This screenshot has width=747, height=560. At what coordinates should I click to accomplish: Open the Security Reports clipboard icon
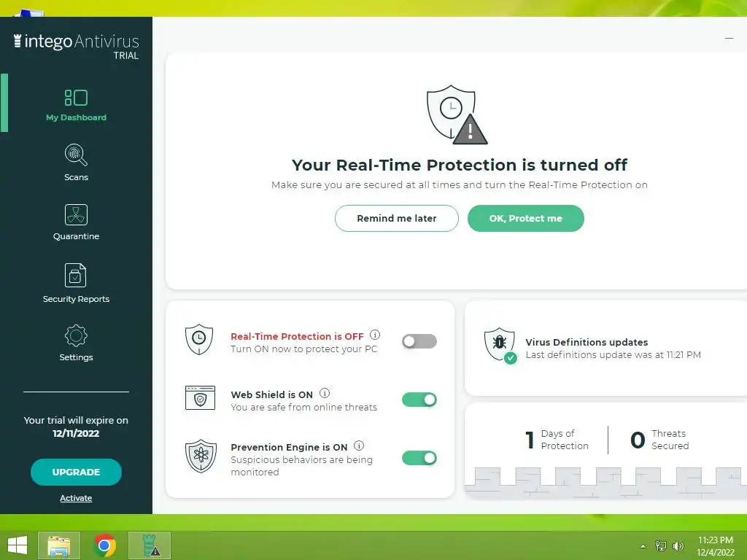point(75,275)
